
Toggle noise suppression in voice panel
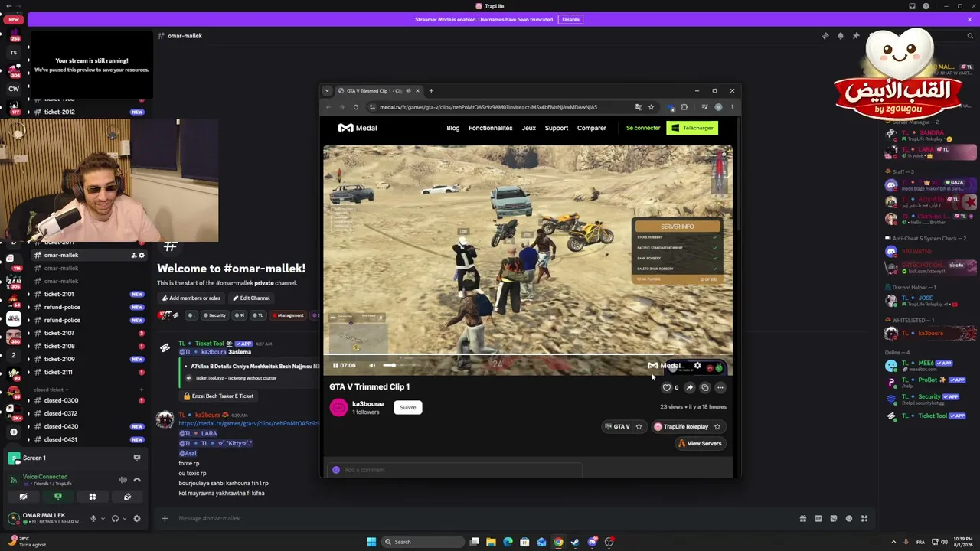(122, 480)
